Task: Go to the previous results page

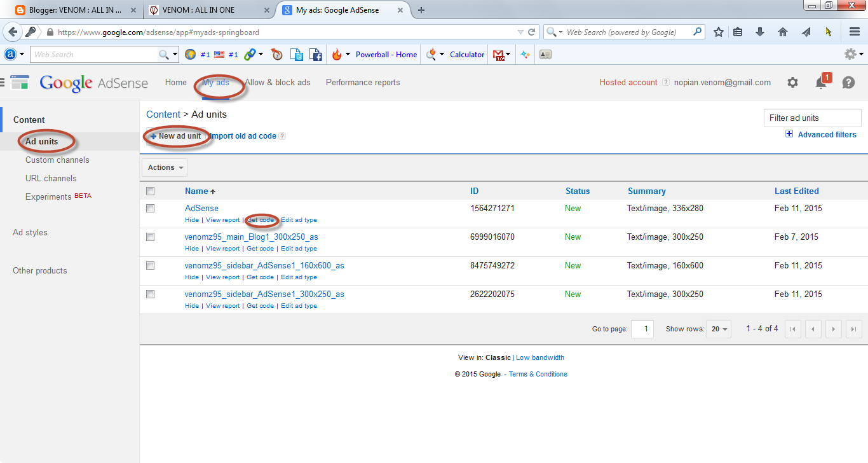Action: click(813, 329)
